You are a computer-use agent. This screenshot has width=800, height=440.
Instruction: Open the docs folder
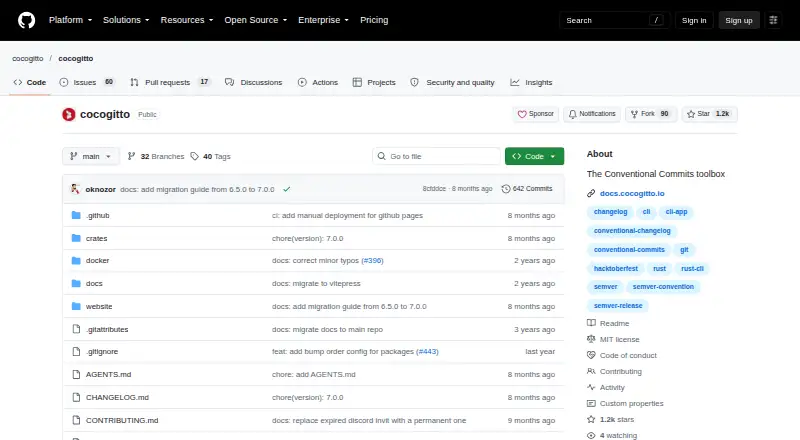94,283
